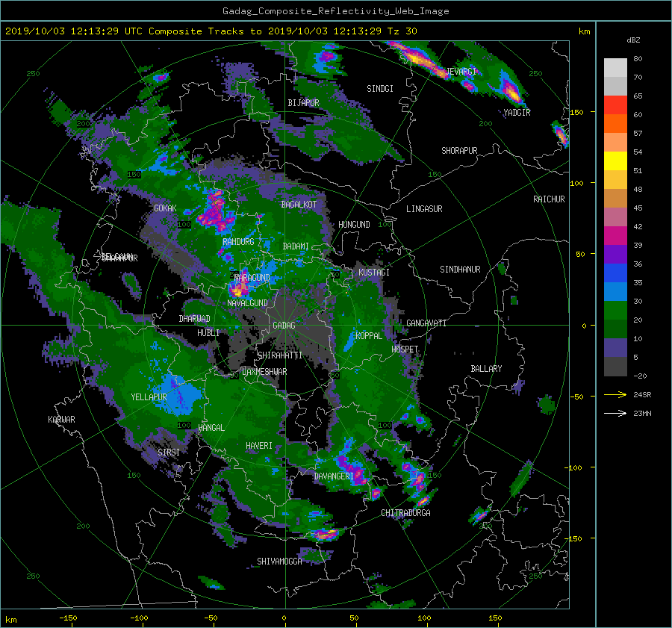Click the KARWAR city label
672x628 pixels.
(x=61, y=420)
